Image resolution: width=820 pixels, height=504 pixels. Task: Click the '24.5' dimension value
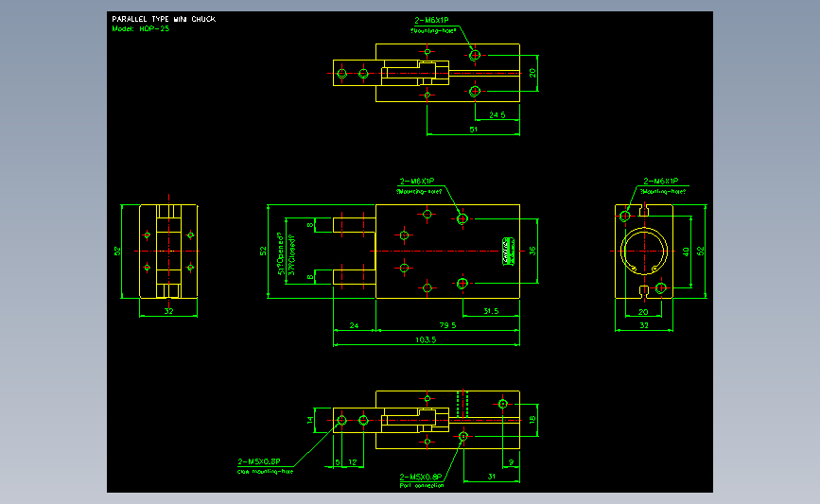[497, 115]
